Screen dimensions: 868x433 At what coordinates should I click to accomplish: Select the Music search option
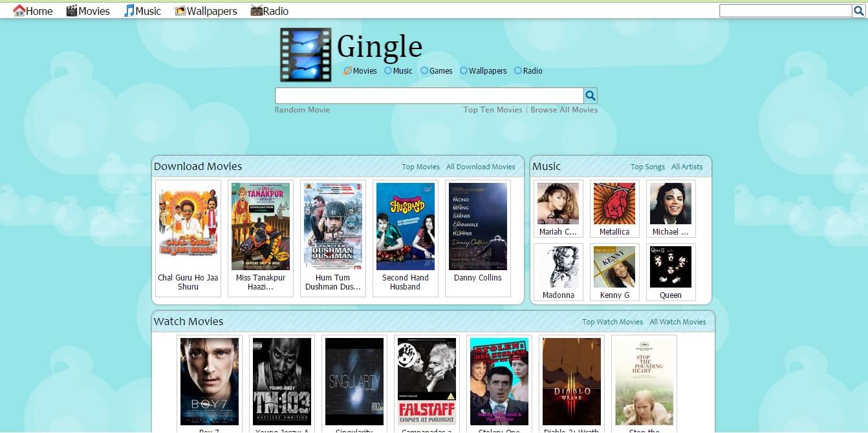point(398,71)
